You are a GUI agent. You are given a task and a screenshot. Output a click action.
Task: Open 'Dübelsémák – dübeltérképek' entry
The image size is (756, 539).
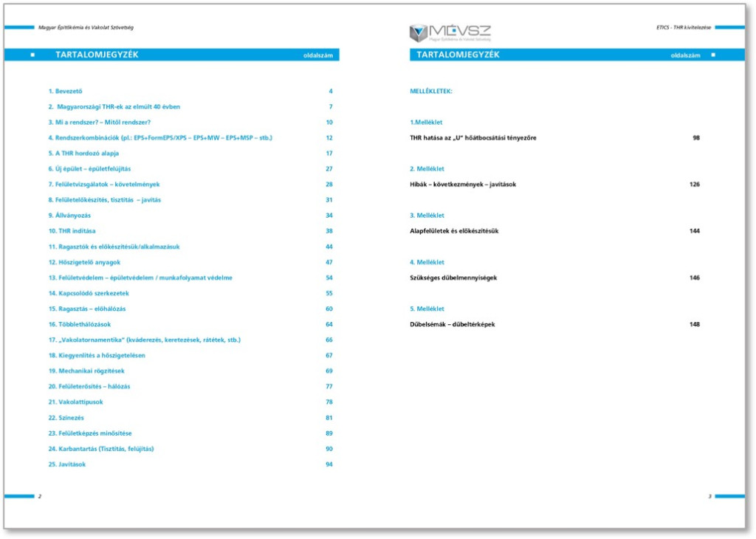click(453, 324)
